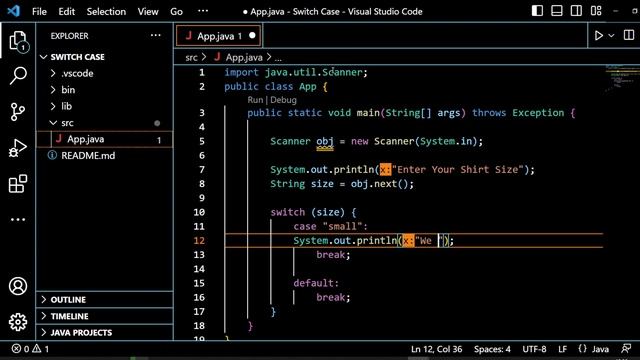Screen dimensions: 640x360
Task: Click the String size = obj.next() line
Action: (342, 184)
